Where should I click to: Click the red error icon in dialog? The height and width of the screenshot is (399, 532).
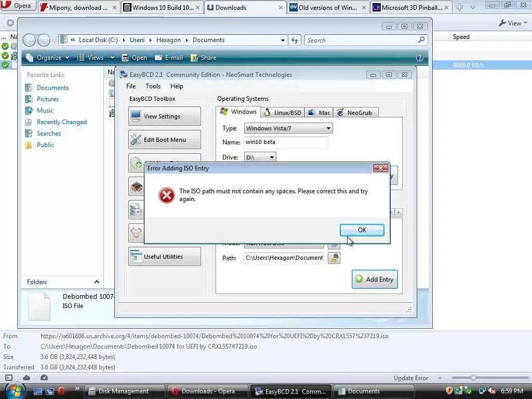pos(167,195)
